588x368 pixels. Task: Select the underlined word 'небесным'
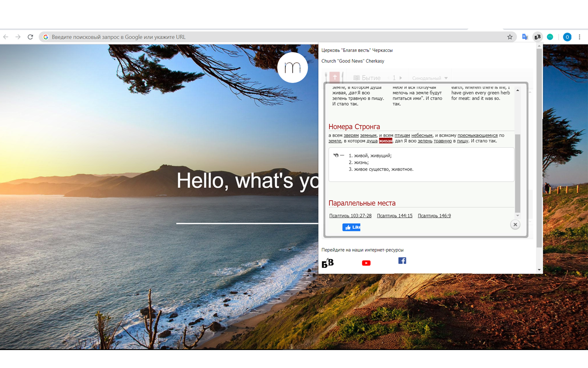pyautogui.click(x=422, y=135)
